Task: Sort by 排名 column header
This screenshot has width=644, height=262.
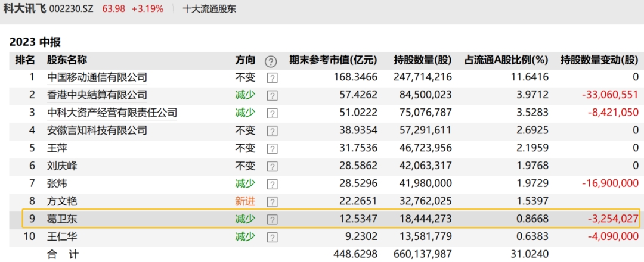Action: coord(25,60)
